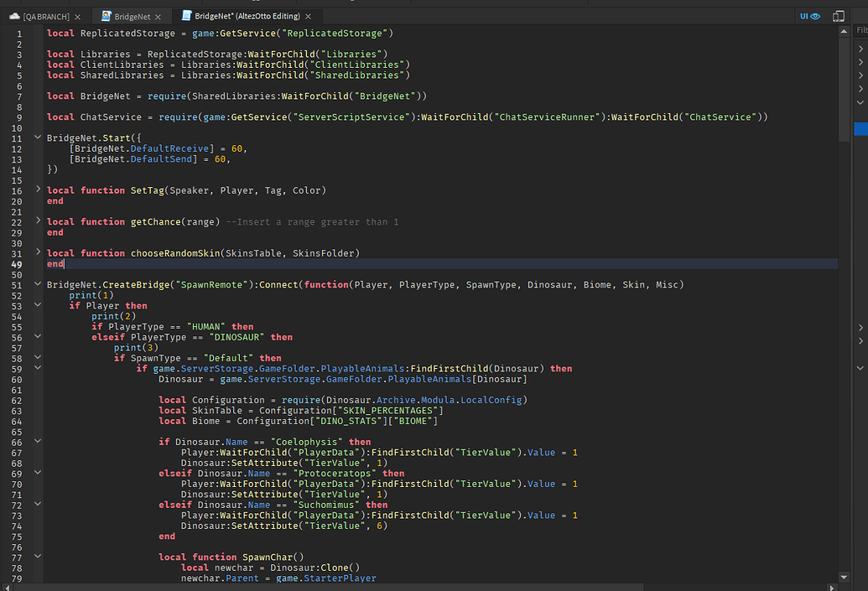Click the Filter input field in the side panel

click(x=861, y=30)
